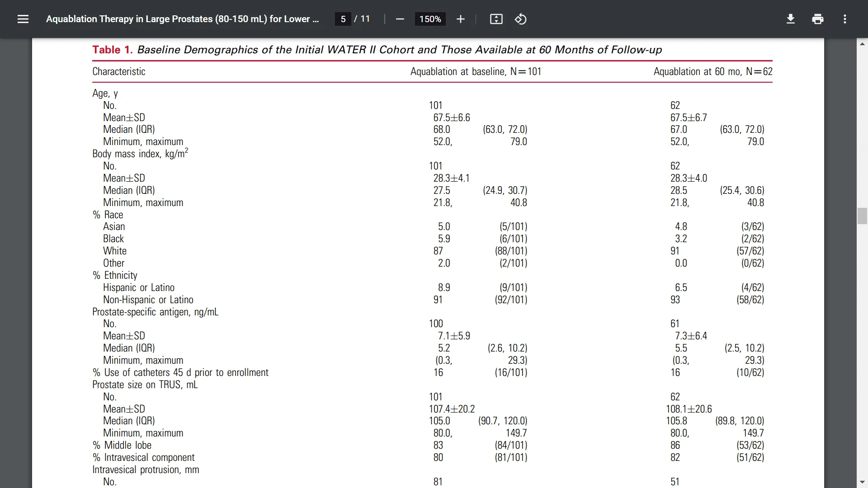Image resolution: width=868 pixels, height=488 pixels.
Task: Click the 'Other' race row label
Action: coord(113,263)
